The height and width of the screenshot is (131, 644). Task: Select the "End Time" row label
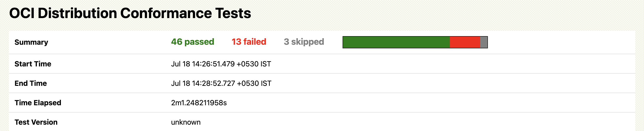pos(31,83)
